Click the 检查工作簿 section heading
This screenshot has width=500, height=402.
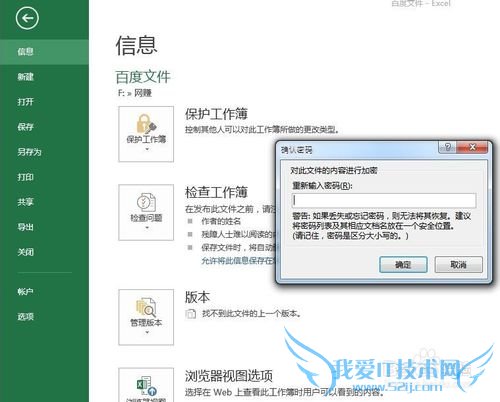click(216, 192)
